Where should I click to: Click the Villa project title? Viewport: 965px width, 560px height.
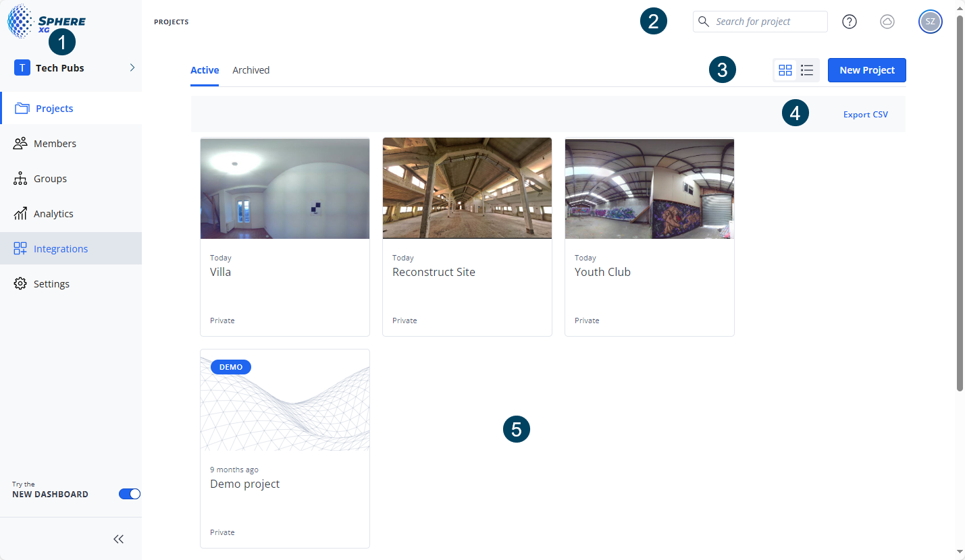tap(221, 272)
